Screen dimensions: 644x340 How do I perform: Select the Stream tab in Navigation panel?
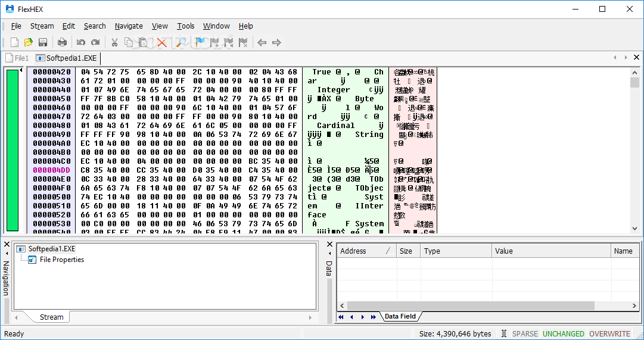pyautogui.click(x=51, y=317)
